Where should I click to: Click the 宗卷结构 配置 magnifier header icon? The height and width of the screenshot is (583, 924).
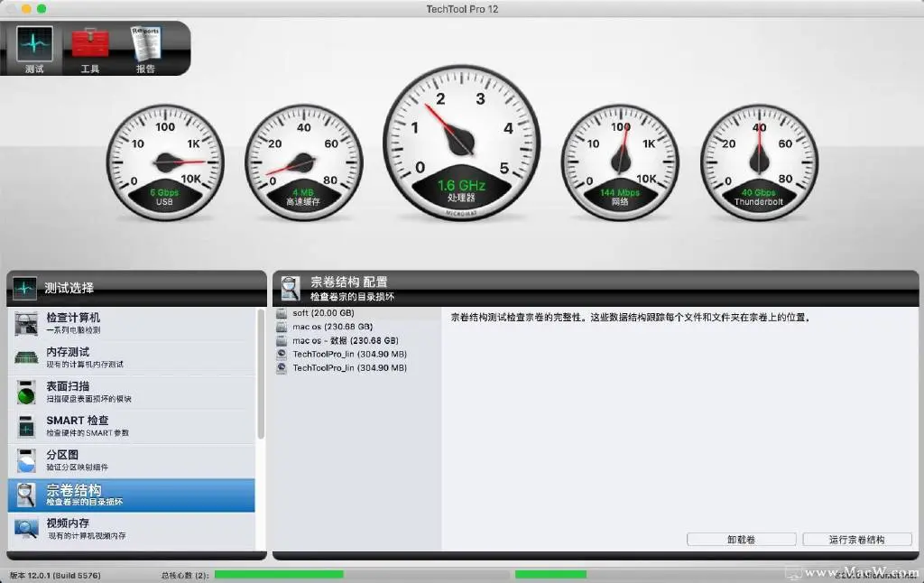[290, 288]
